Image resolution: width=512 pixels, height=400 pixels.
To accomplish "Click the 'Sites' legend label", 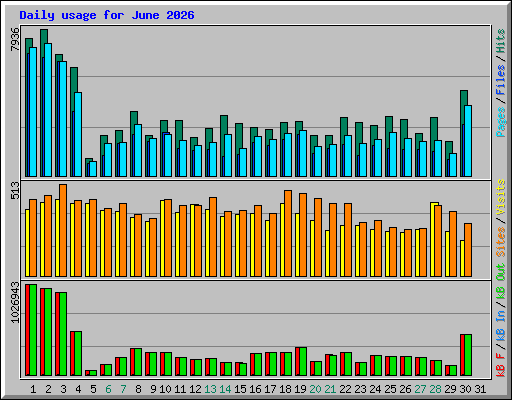I will (x=500, y=242).
